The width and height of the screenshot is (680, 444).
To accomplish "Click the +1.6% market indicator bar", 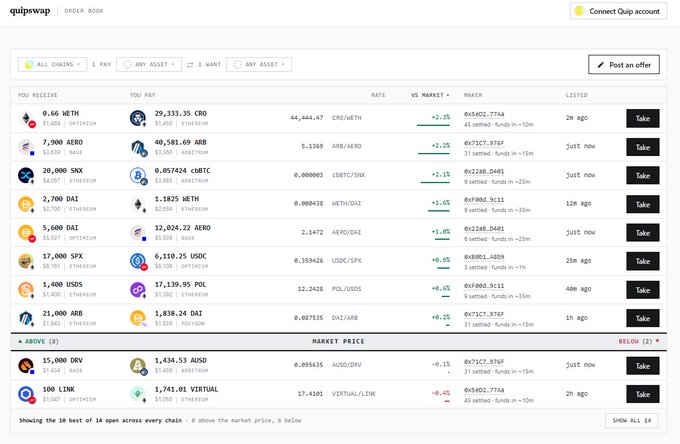I will pyautogui.click(x=439, y=211).
